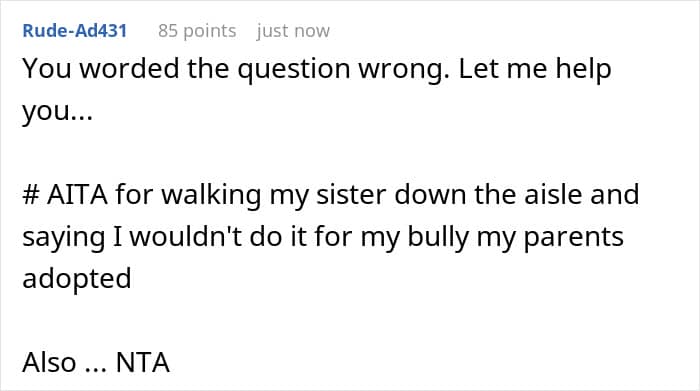Click the word "bully" in the comment
This screenshot has height=391, width=700.
(438, 237)
